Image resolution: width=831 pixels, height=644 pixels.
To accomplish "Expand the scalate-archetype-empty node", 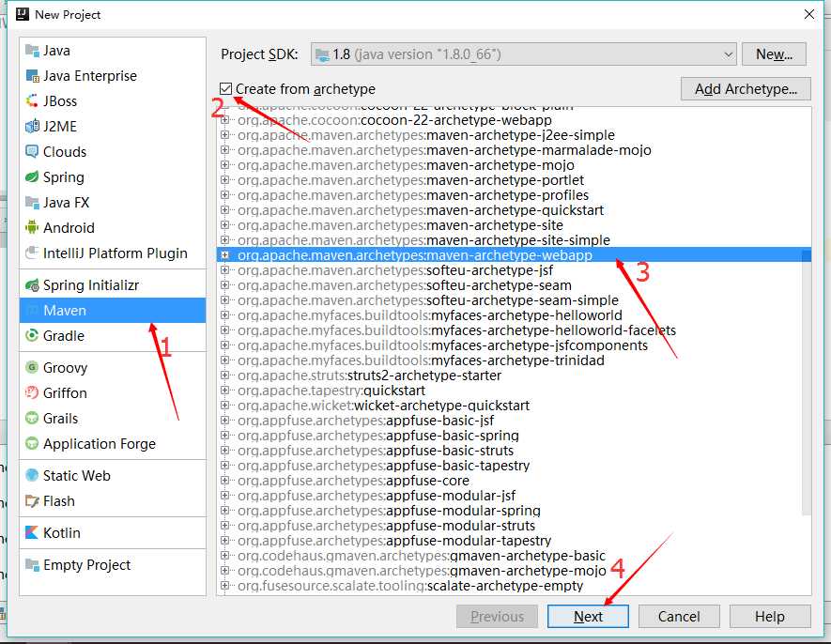I will click(224, 586).
